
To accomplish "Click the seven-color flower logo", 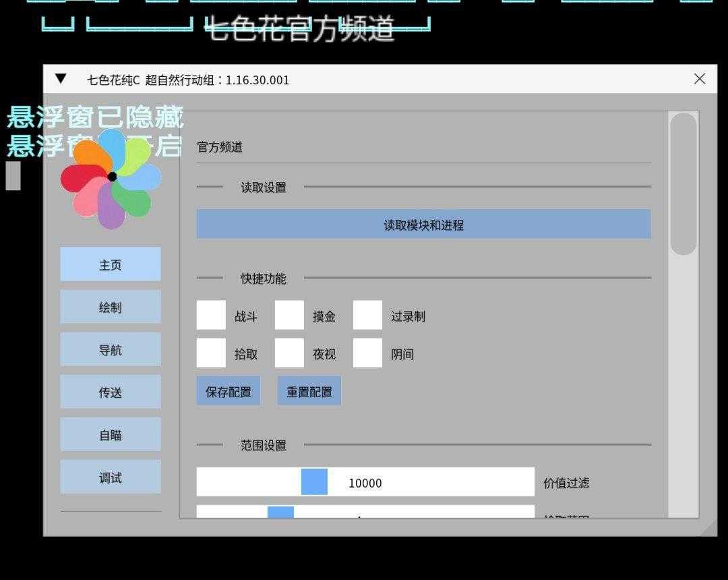I will point(111,178).
